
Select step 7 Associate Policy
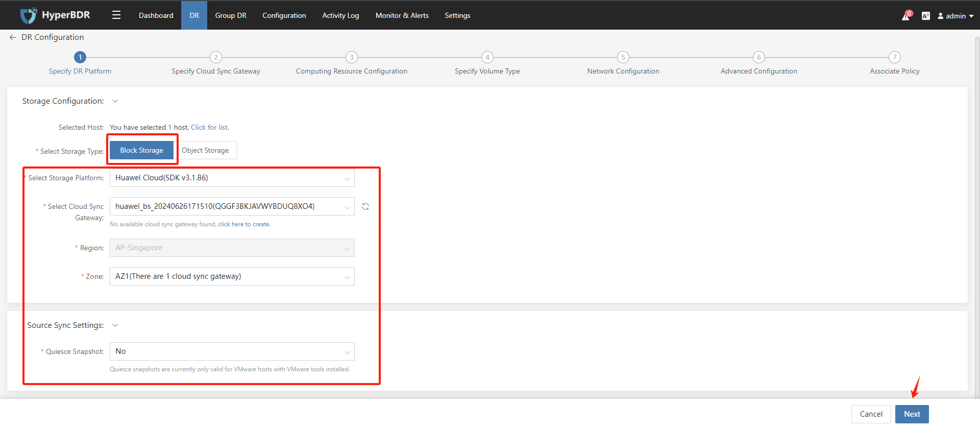coord(895,63)
